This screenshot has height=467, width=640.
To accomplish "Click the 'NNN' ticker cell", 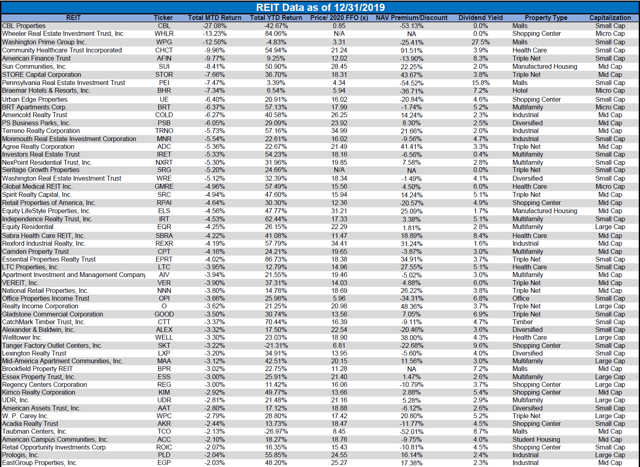I will tap(164, 291).
